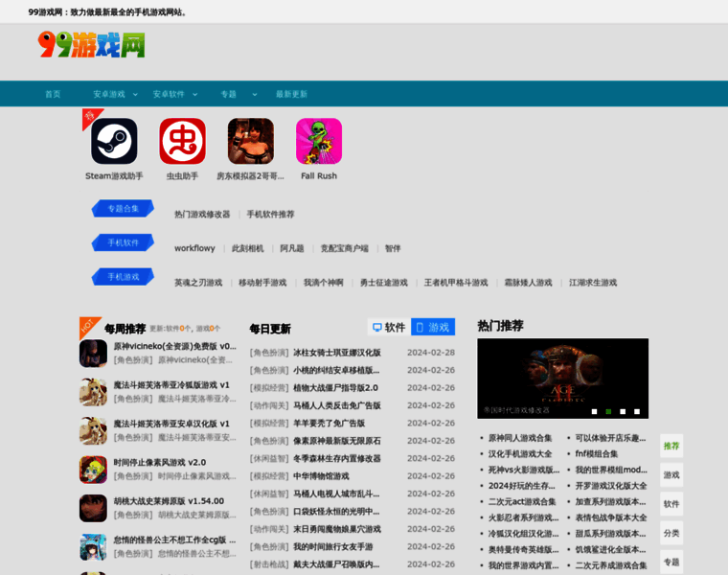
Task: Go to 首页 in navigation bar
Action: (x=53, y=94)
